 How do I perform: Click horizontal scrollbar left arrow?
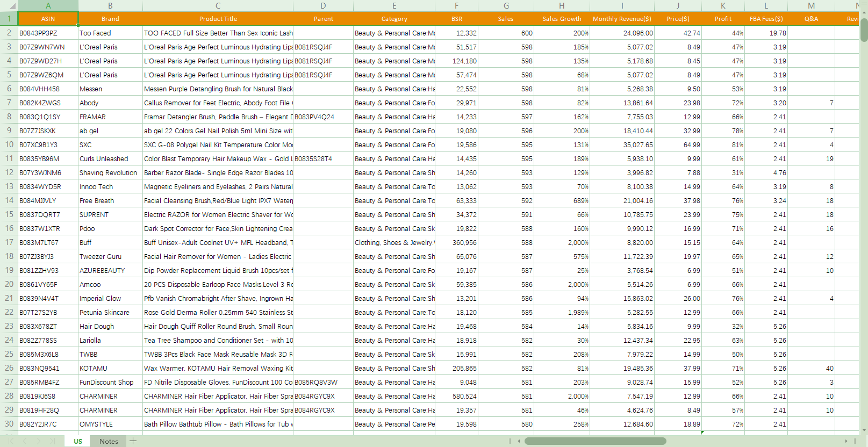519,441
